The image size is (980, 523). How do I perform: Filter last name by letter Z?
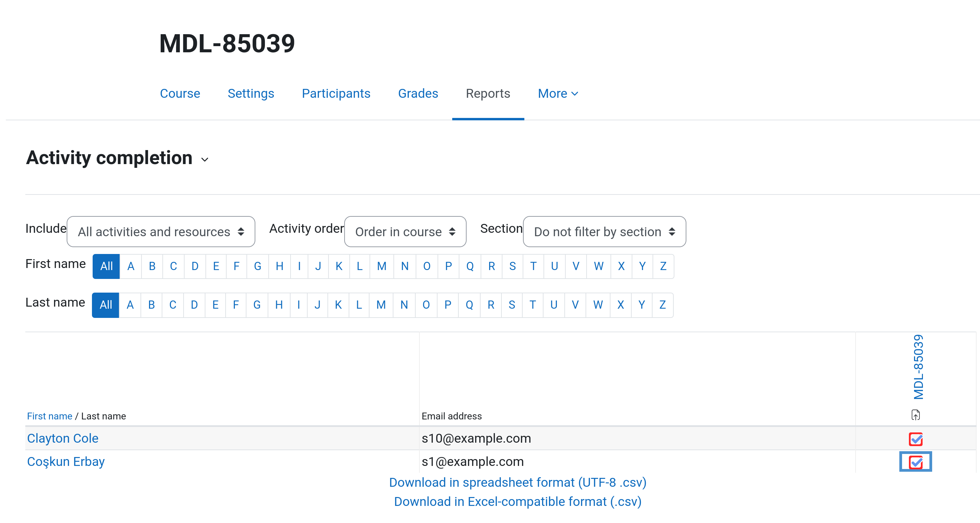662,305
